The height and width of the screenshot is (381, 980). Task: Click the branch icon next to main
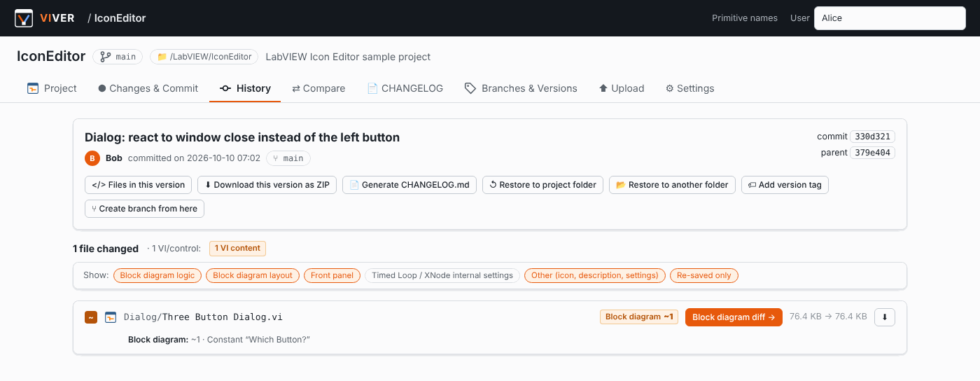[106, 57]
